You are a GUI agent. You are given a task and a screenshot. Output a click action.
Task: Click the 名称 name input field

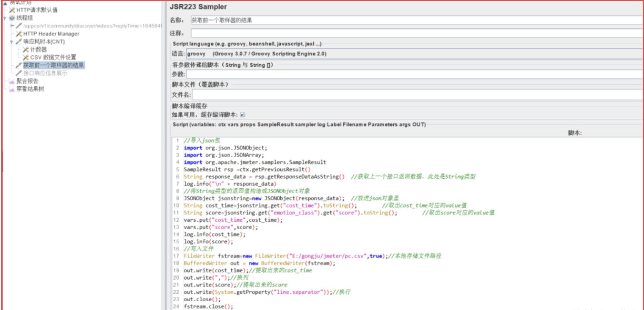[417, 20]
